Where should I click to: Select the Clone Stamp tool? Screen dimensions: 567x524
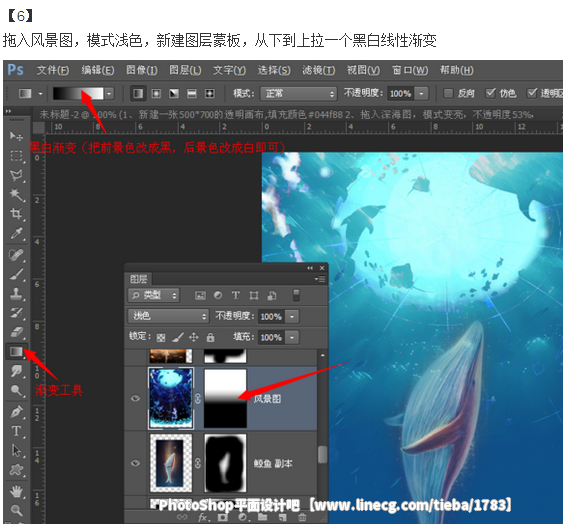[16, 294]
